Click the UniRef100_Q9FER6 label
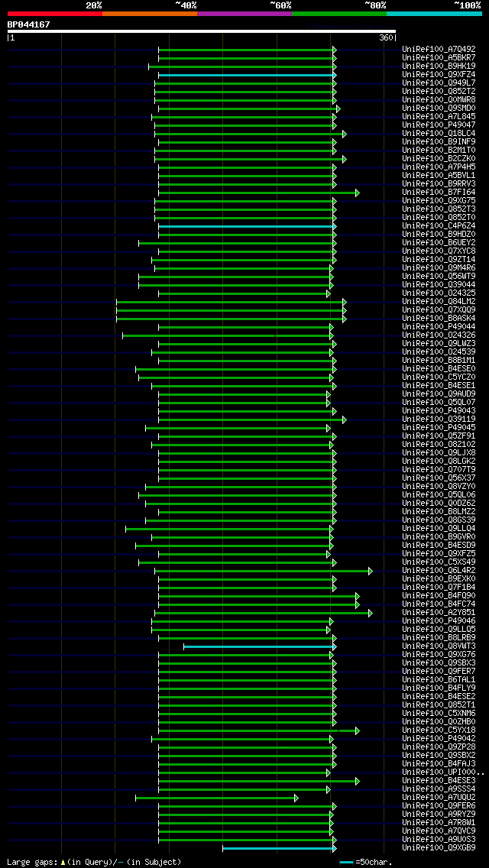Screen dimensions: 489x868 coord(439,806)
